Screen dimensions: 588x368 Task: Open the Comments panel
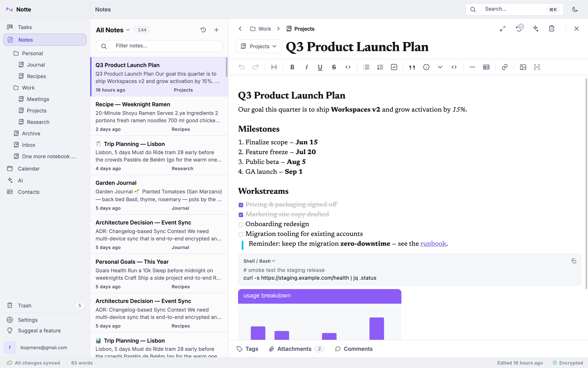pos(354,349)
